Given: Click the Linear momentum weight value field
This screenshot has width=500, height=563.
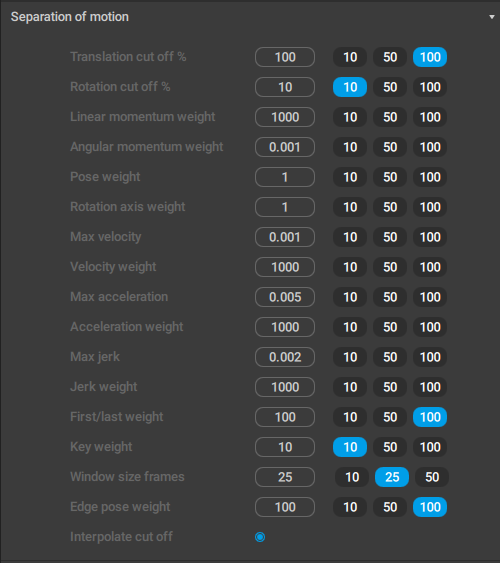Looking at the screenshot, I should point(285,117).
